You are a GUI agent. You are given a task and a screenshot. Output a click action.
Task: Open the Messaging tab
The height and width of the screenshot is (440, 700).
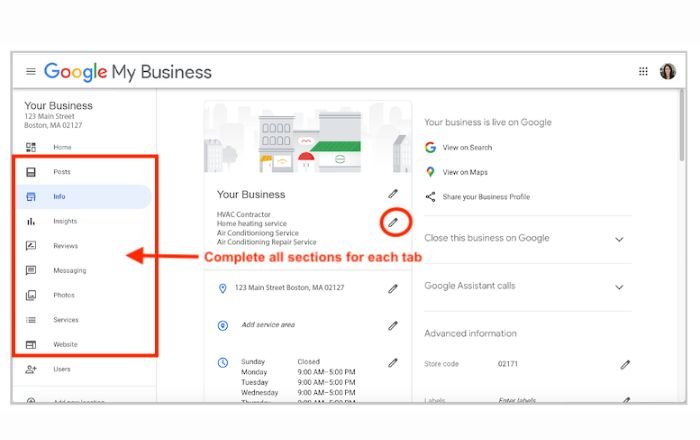(x=70, y=270)
